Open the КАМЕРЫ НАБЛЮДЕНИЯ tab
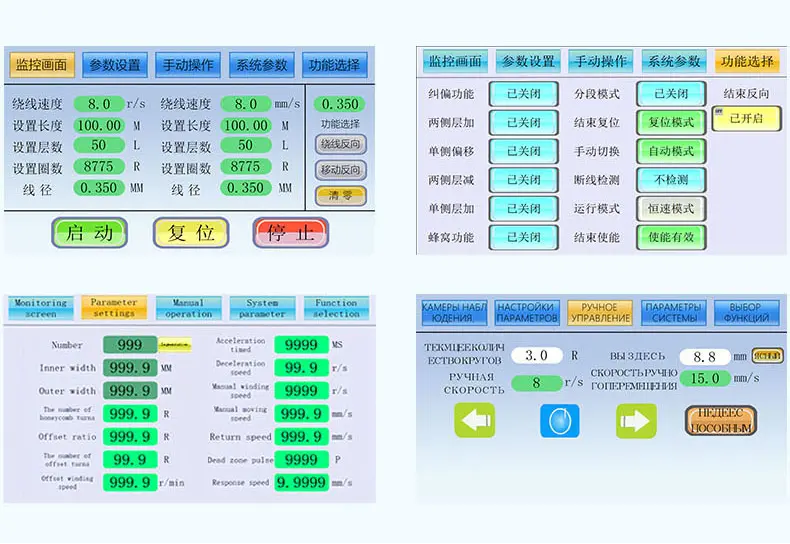The width and height of the screenshot is (790, 544). coord(454,313)
